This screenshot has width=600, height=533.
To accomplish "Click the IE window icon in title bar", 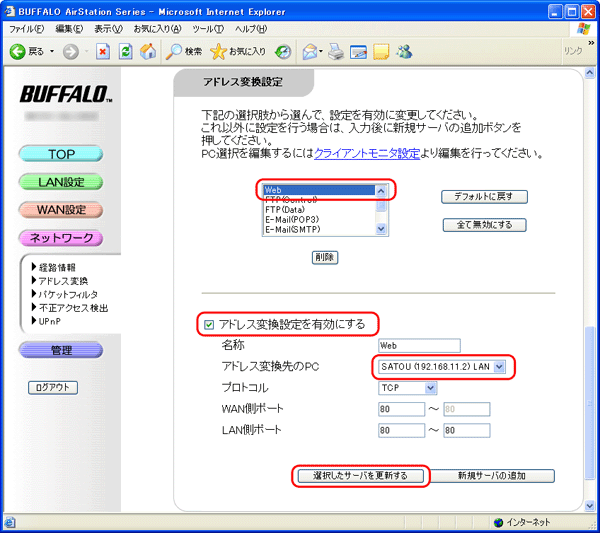I will 9,11.
